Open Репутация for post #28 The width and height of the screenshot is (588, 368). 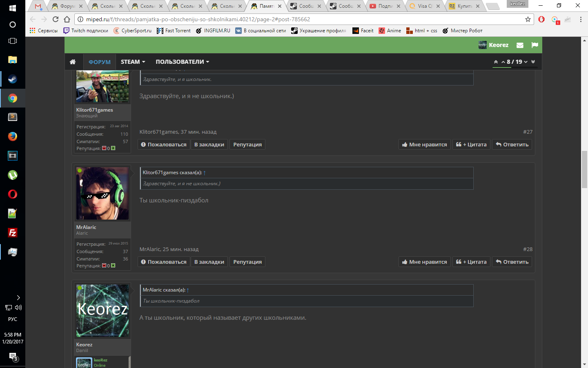coord(247,262)
